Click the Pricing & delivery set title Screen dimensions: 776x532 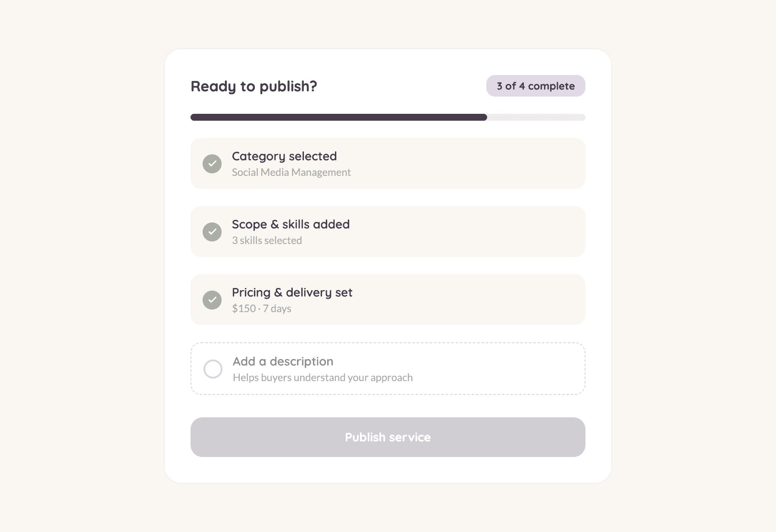(292, 292)
